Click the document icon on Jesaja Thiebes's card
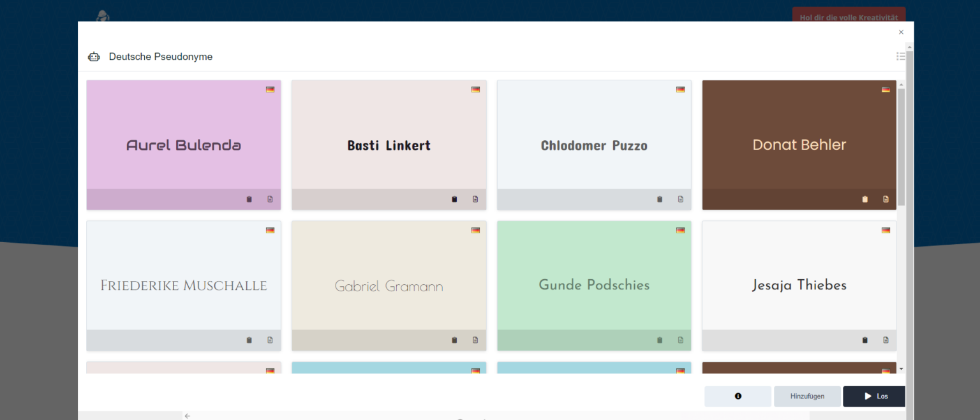Image resolution: width=980 pixels, height=420 pixels. tap(886, 340)
